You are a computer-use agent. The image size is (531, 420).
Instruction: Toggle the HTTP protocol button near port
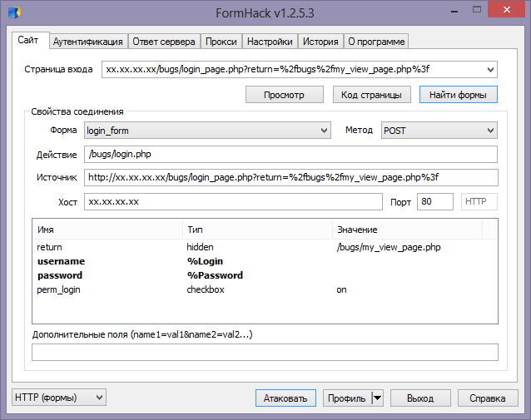[479, 202]
